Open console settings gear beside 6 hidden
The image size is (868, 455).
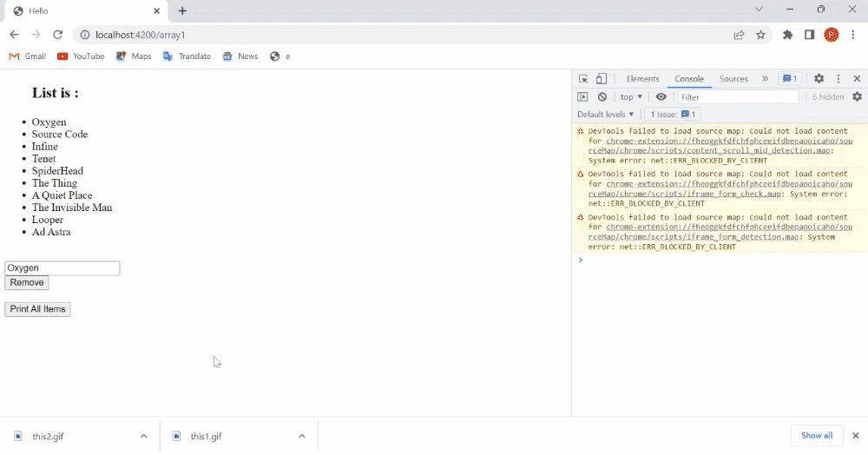click(x=857, y=97)
